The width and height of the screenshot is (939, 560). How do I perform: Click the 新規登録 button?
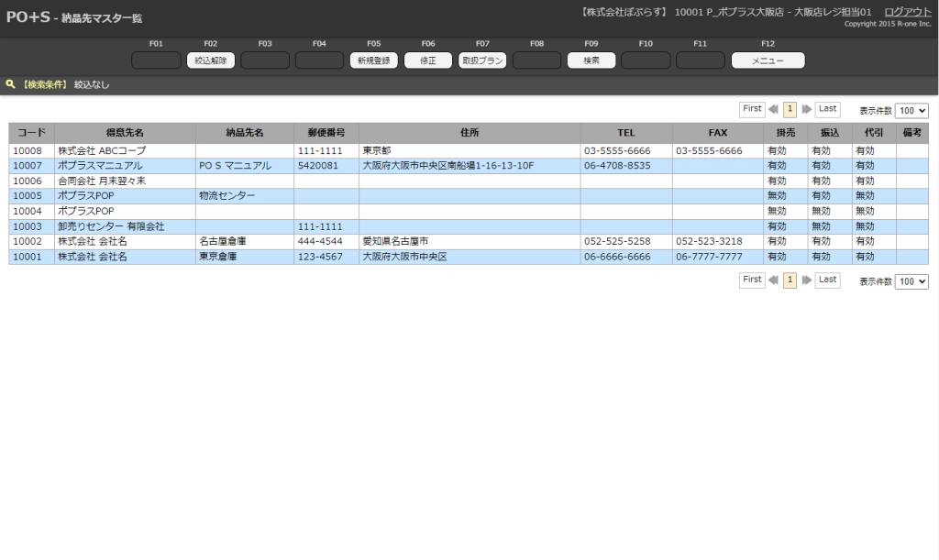373,60
